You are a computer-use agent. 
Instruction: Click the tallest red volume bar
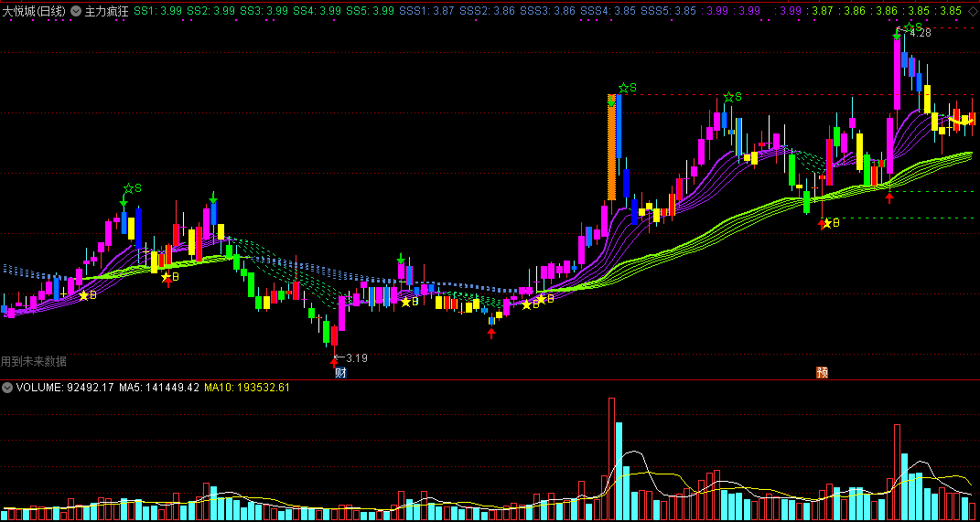612,459
